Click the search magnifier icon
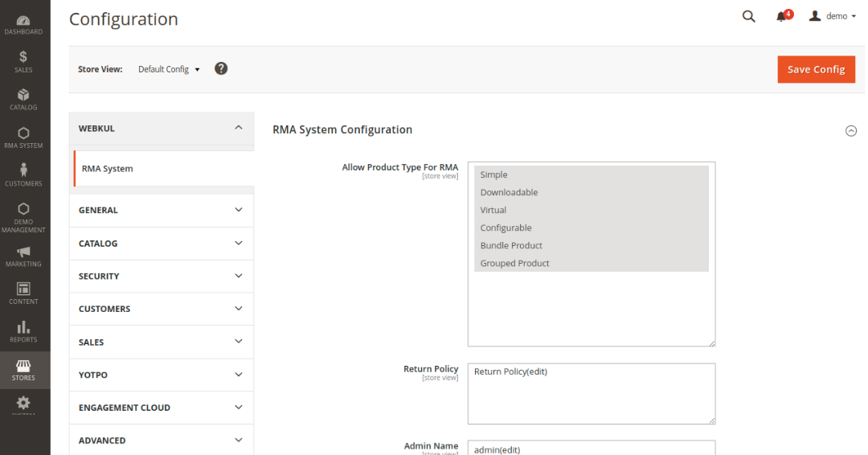The width and height of the screenshot is (868, 455). [748, 17]
